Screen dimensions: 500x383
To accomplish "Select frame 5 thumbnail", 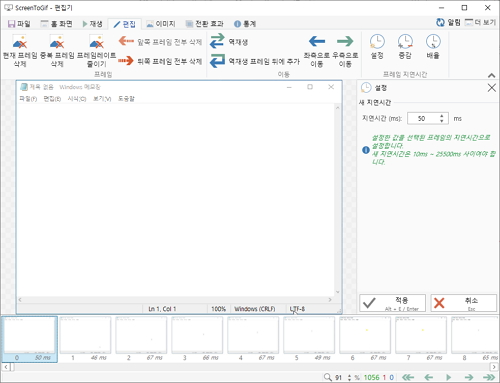I will [x=309, y=339].
